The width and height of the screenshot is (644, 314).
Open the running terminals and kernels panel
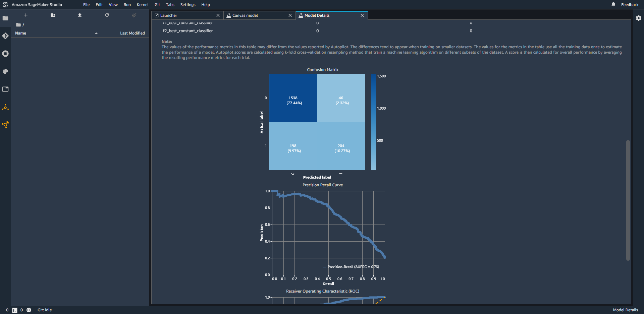pos(5,54)
